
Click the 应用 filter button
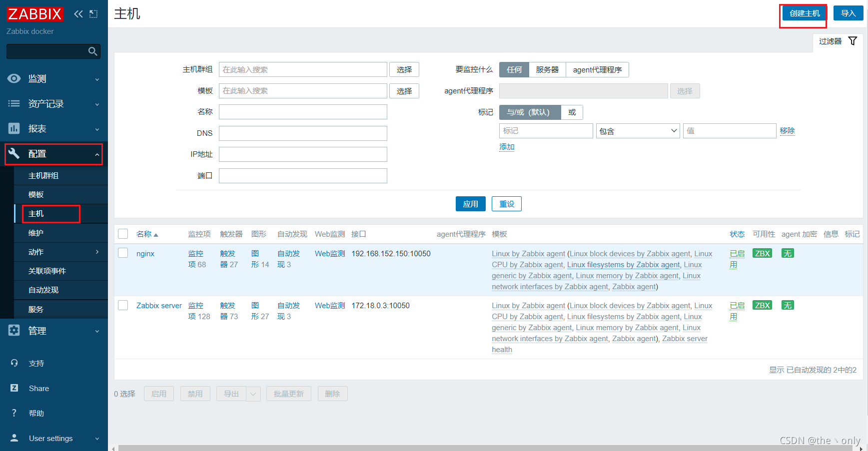(x=470, y=204)
